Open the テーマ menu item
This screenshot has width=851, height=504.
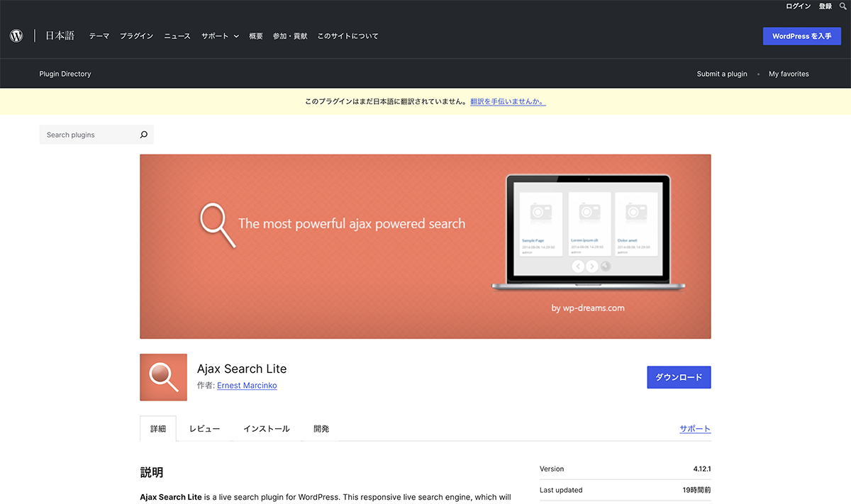tap(99, 36)
